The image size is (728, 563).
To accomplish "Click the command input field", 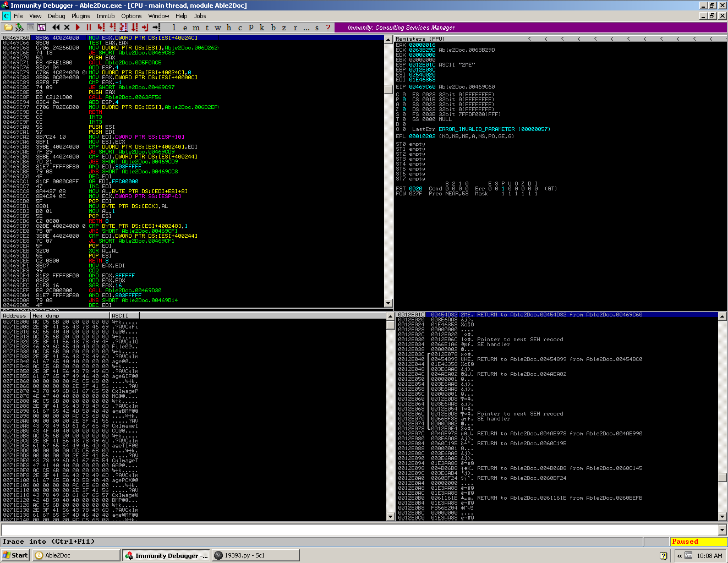I will [x=360, y=530].
